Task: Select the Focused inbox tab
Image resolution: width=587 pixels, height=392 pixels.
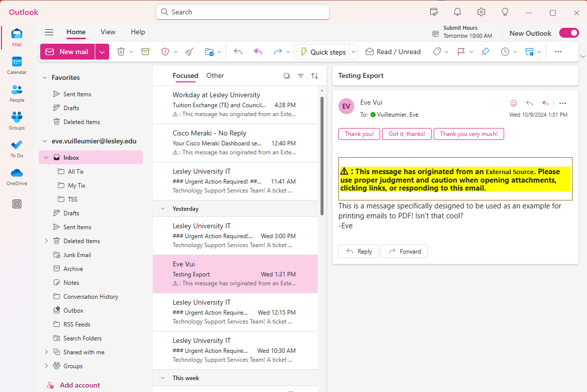Action: pyautogui.click(x=185, y=75)
